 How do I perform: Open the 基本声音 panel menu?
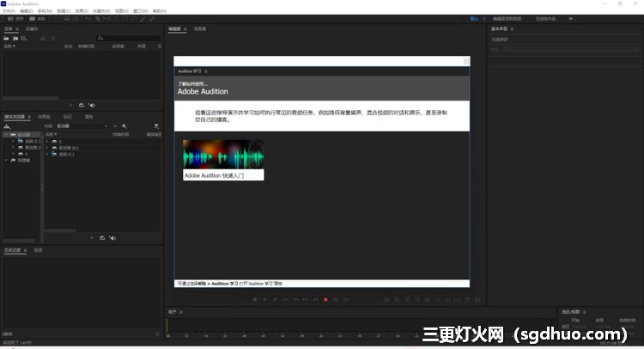[x=512, y=29]
